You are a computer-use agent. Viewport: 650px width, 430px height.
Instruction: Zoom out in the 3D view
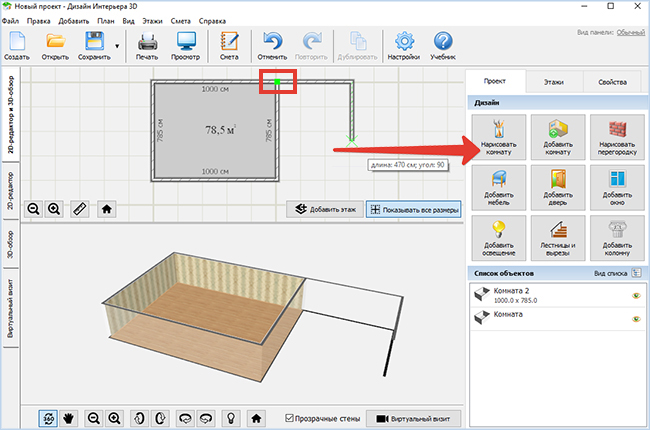pos(94,418)
